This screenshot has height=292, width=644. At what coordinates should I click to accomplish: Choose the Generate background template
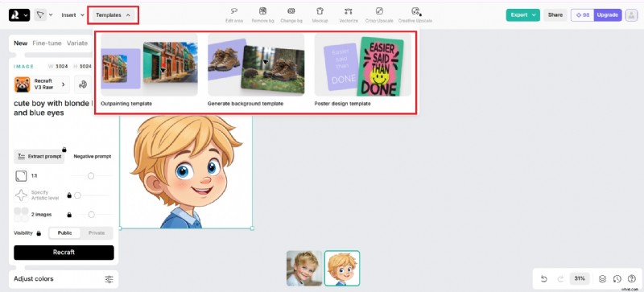(x=256, y=70)
